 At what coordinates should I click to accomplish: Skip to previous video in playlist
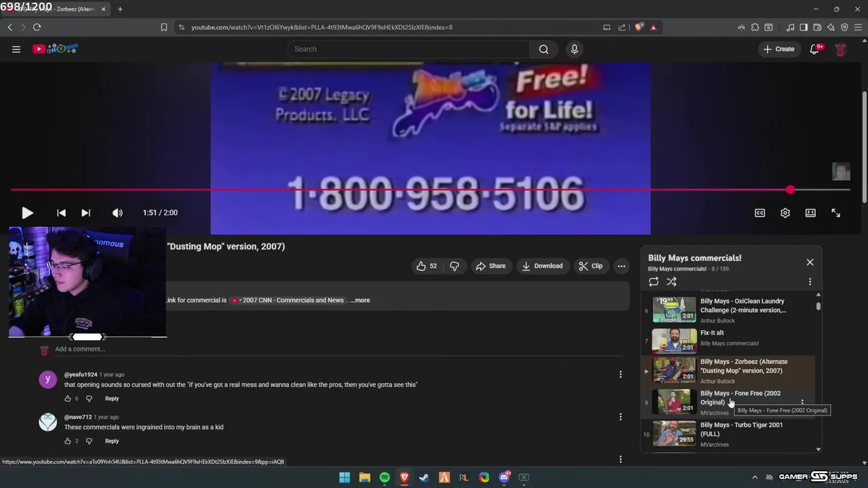click(x=61, y=213)
